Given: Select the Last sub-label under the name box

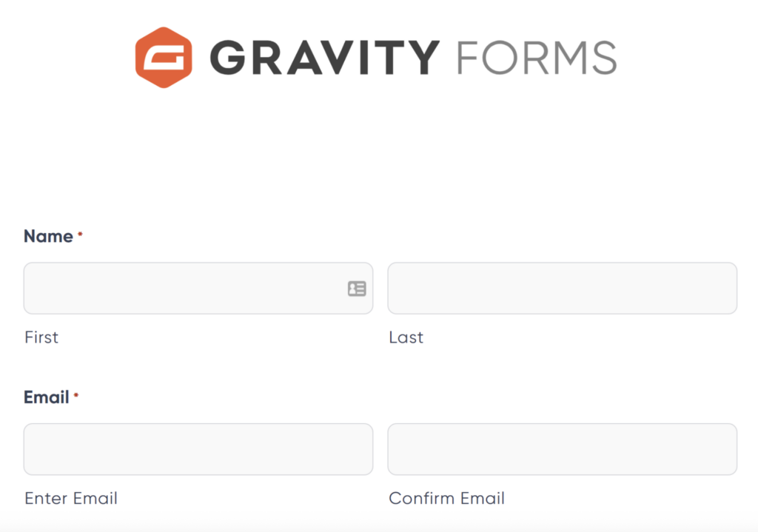Looking at the screenshot, I should tap(406, 337).
